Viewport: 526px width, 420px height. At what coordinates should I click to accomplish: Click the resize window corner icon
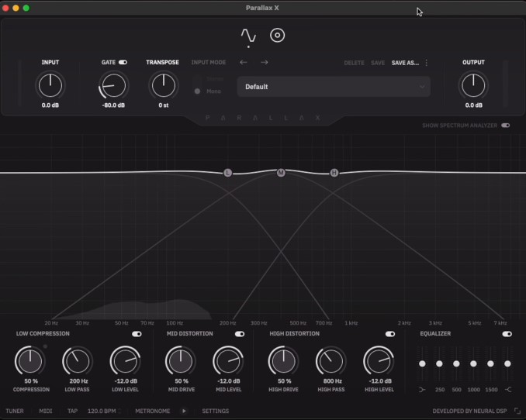click(x=517, y=411)
